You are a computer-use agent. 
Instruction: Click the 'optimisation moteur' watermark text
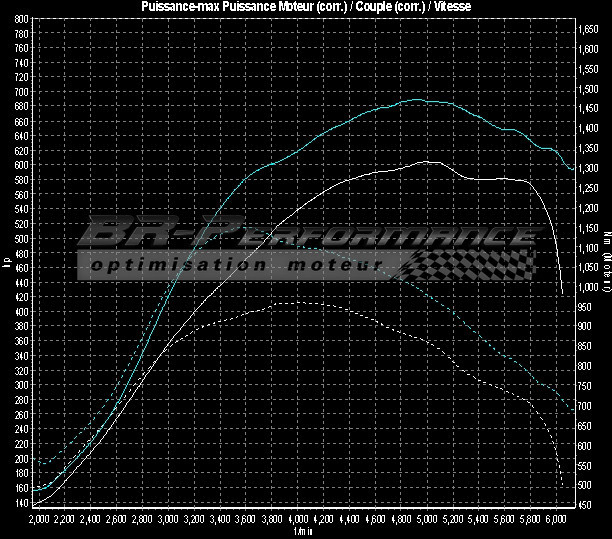point(236,266)
